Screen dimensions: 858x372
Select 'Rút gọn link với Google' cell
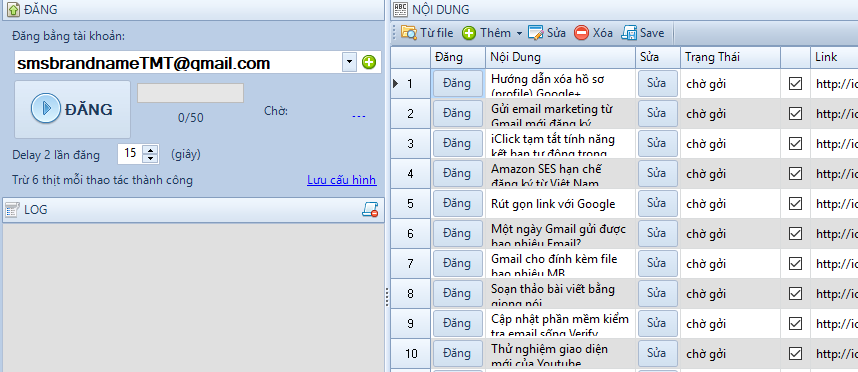[x=560, y=204]
